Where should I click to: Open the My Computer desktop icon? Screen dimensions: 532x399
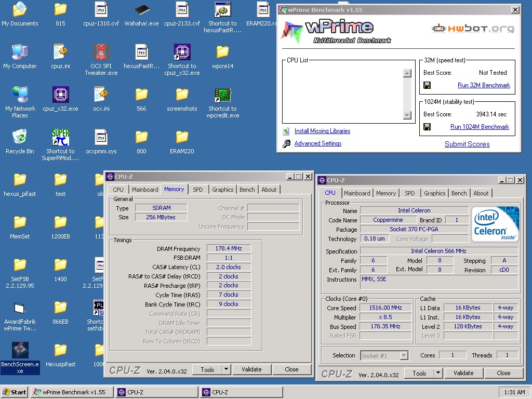pos(20,52)
